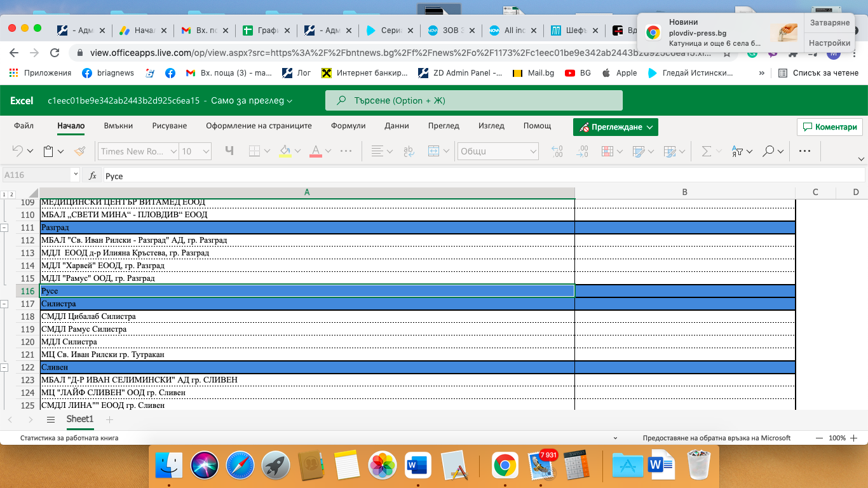Click the Коментари button
The height and width of the screenshot is (488, 868).
tap(830, 126)
